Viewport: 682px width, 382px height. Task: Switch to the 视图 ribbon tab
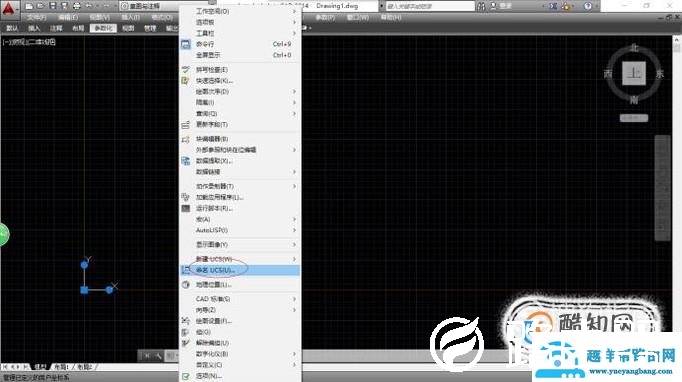click(128, 28)
